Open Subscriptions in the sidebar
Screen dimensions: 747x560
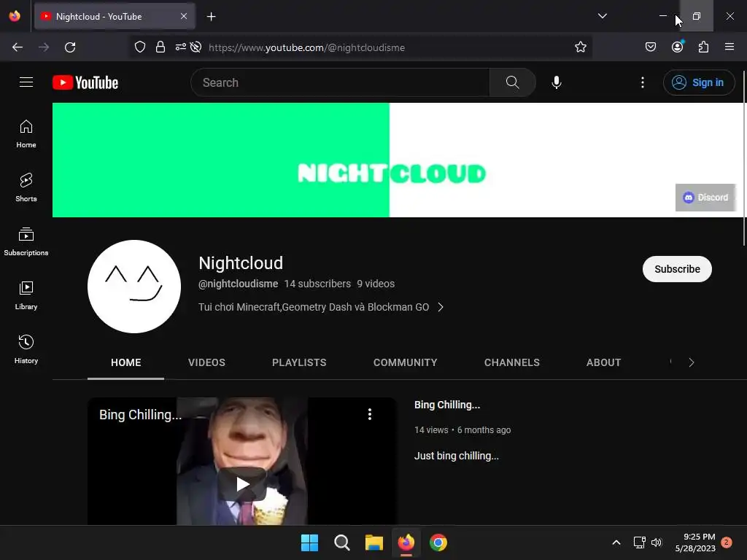pyautogui.click(x=26, y=242)
